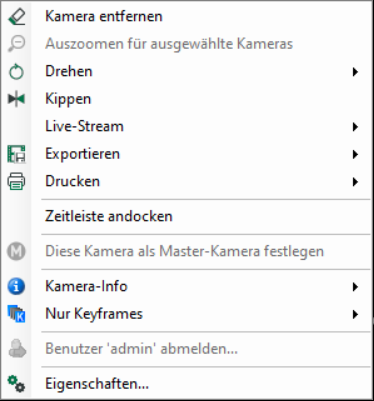Image resolution: width=374 pixels, height=401 pixels.
Task: Click the printer icon next to Drucken
Action: [x=16, y=181]
